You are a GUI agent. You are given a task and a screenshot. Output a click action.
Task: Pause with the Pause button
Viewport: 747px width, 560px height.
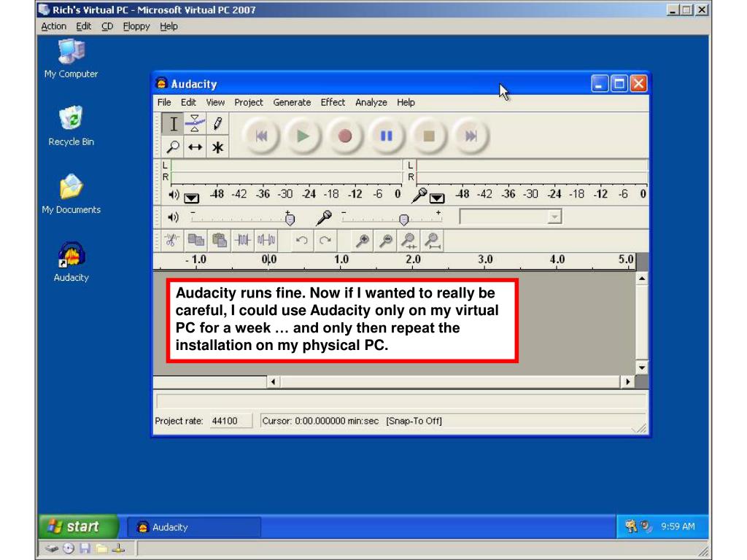click(387, 136)
